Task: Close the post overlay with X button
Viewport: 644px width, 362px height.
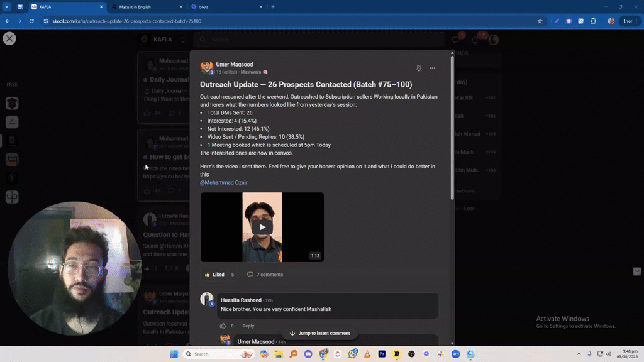Action: 9,38
